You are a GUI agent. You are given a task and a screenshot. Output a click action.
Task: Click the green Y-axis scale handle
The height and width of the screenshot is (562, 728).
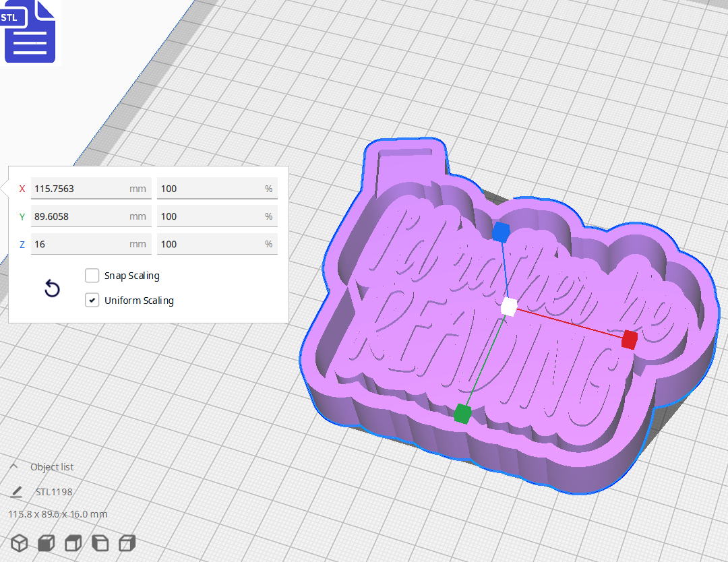[x=463, y=414]
